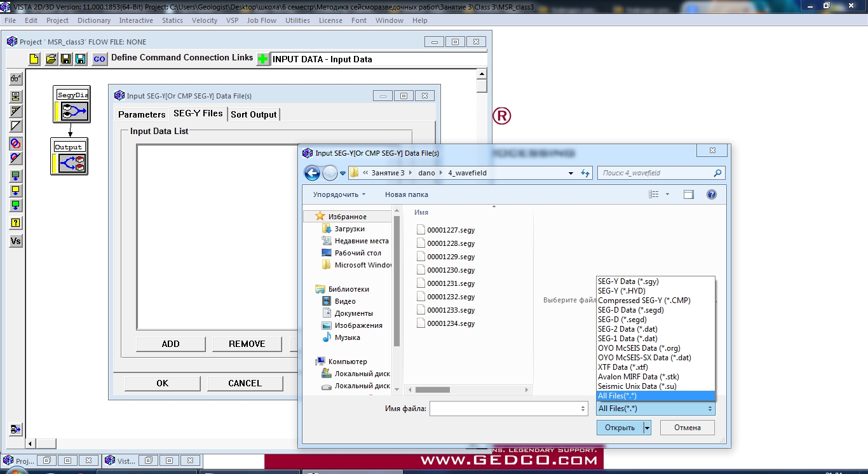Click the arrow icon at bottom of flow sidebar
This screenshot has width=868, height=474.
(x=16, y=430)
